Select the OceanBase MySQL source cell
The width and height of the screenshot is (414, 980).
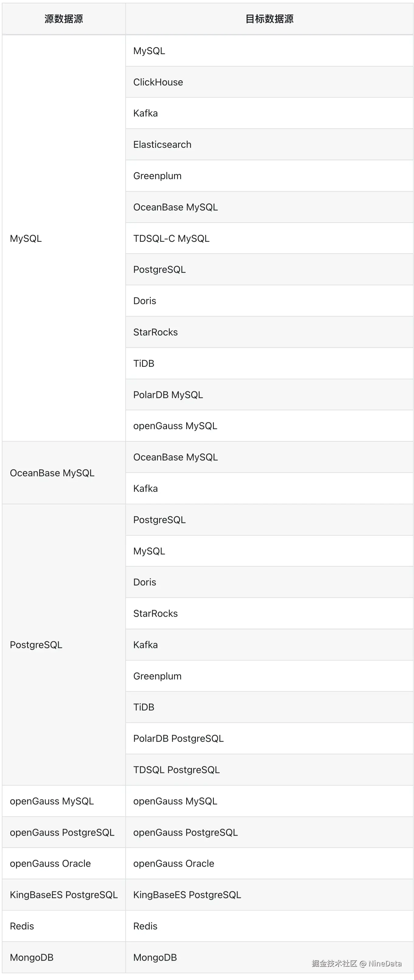point(64,473)
